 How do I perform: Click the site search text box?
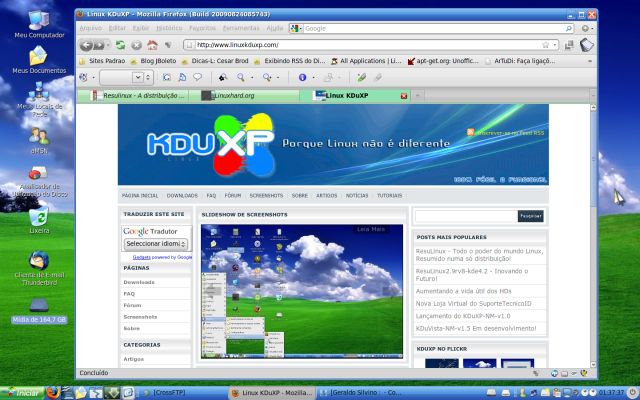[x=466, y=216]
